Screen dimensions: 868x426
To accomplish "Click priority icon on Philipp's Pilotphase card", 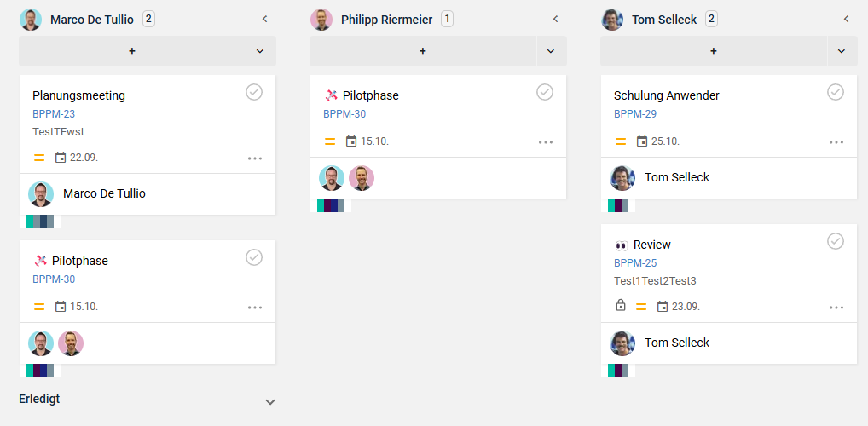I will (x=330, y=141).
